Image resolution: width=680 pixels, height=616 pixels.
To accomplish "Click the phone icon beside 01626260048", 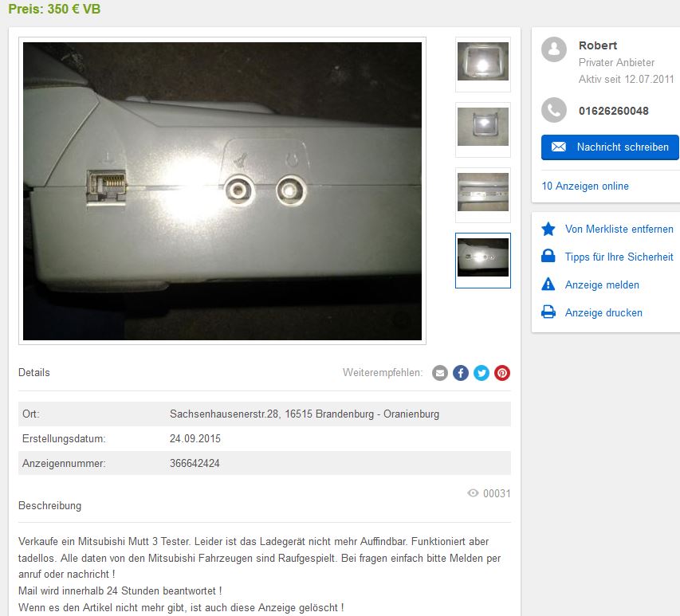I will point(554,110).
